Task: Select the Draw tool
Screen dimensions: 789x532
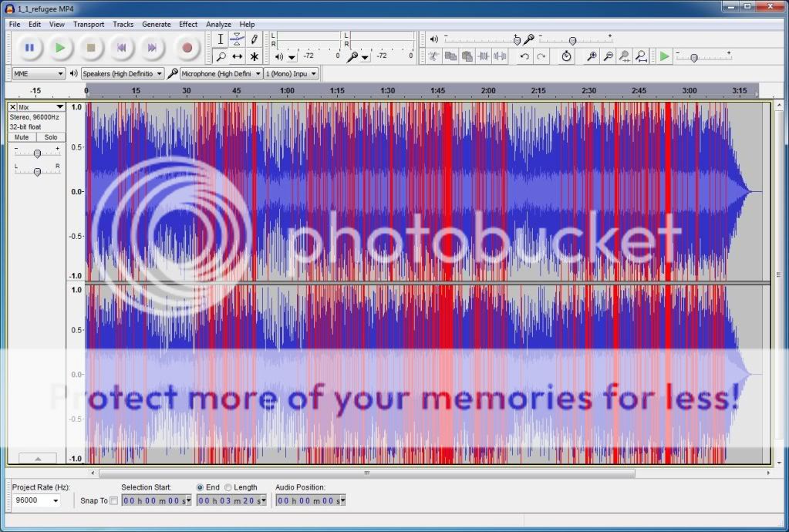Action: tap(253, 39)
